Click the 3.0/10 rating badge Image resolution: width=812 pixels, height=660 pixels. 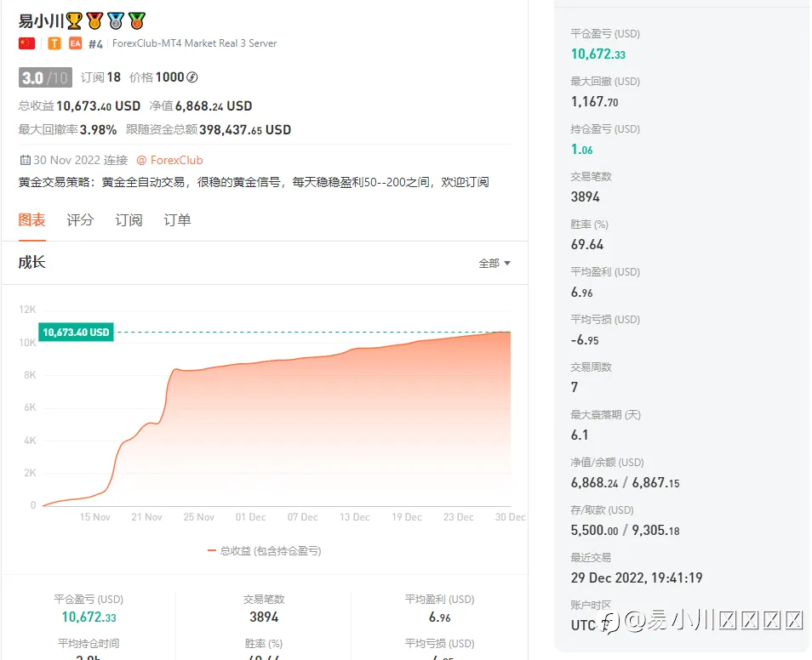46,77
